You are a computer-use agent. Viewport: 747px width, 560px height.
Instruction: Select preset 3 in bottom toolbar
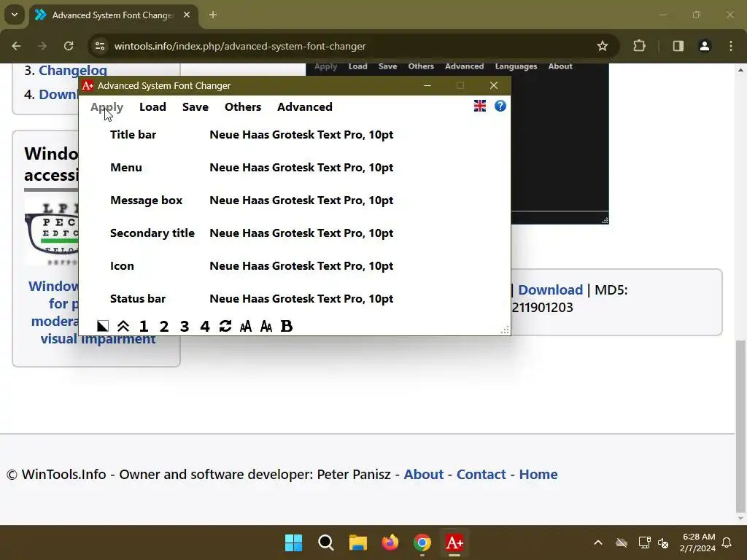tap(185, 326)
